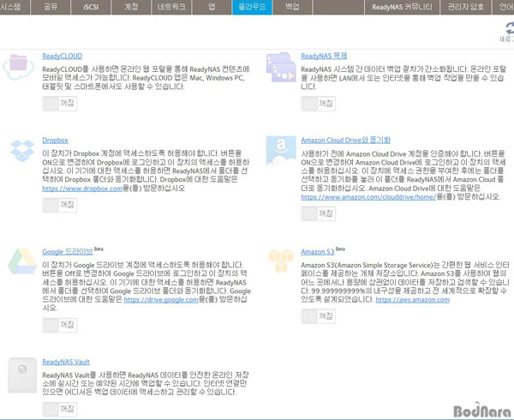Toggle the ReadyCLOUD switch on
Image resolution: width=514 pixels, height=420 pixels.
click(x=60, y=104)
